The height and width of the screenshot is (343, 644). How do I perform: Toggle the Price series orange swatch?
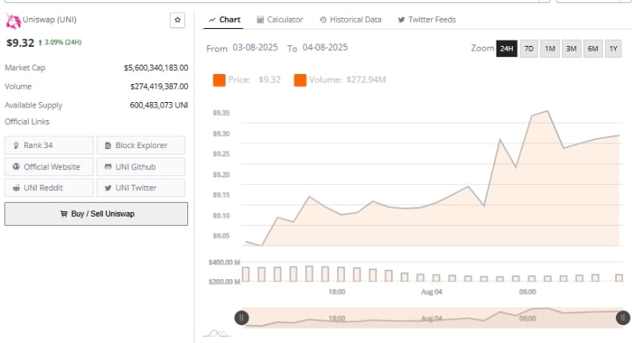pyautogui.click(x=219, y=80)
